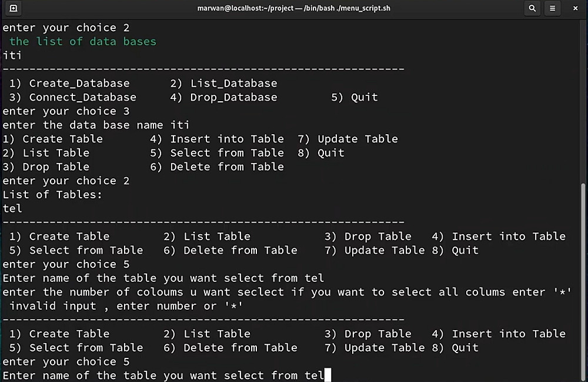Click the 'iti' database name in the list
Screen dimensions: 588x382
point(12,55)
